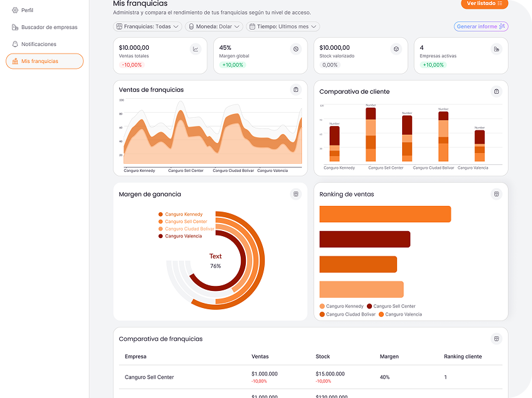Image resolution: width=532 pixels, height=398 pixels.
Task: Click the Ranking de ventas panel icon
Action: [x=496, y=194]
